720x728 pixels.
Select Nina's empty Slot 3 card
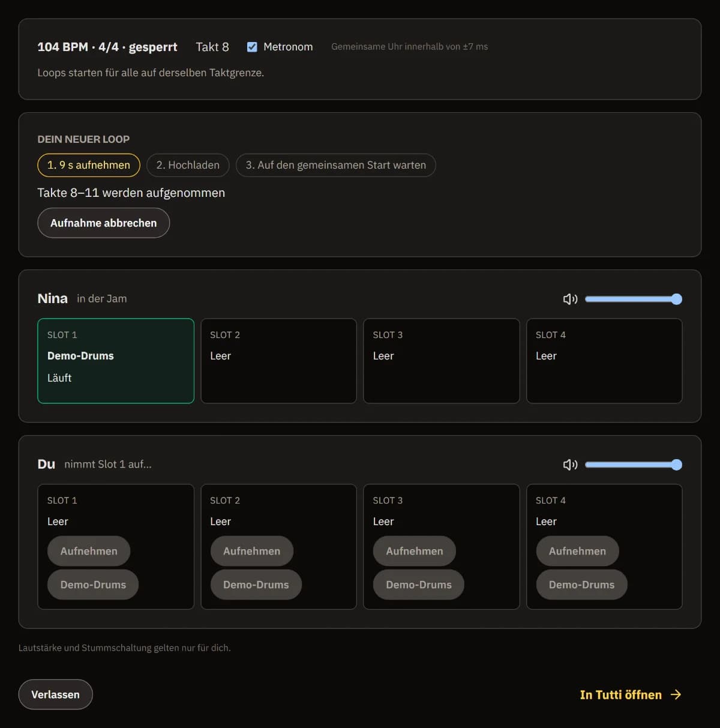442,361
